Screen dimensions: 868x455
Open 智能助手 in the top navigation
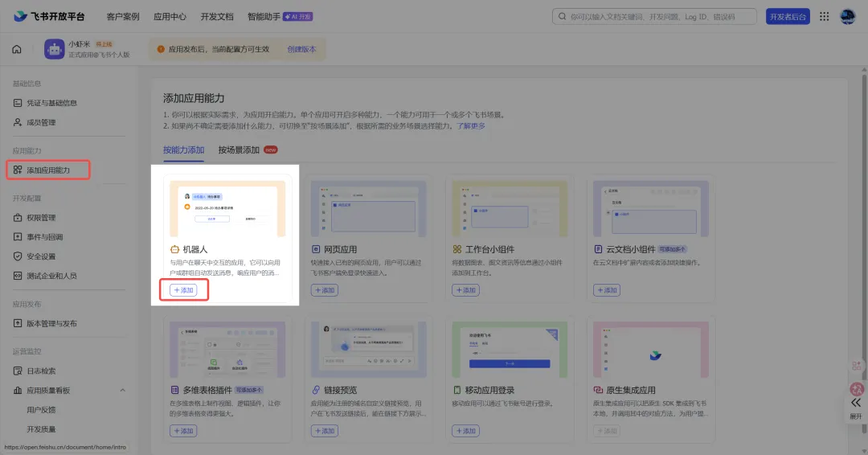tap(264, 17)
